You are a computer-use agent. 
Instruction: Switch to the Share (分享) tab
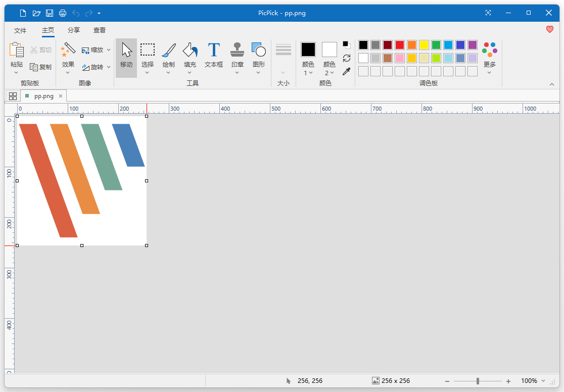pyautogui.click(x=74, y=30)
